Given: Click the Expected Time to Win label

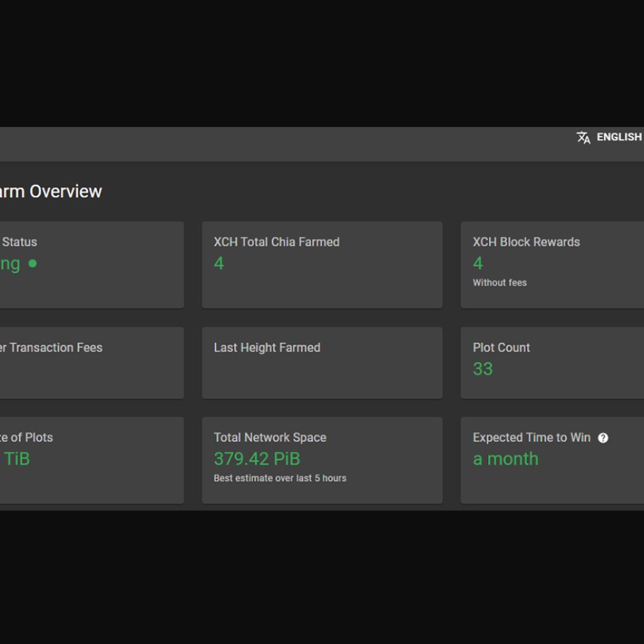Looking at the screenshot, I should 531,438.
